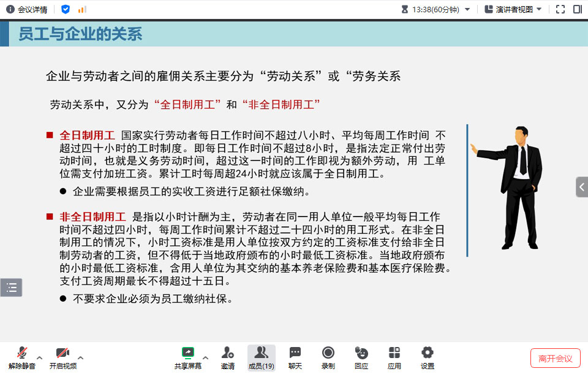Image resolution: width=588 pixels, height=374 pixels.
Task: Click the slide title 员工与企业的关系
Action: click(80, 34)
